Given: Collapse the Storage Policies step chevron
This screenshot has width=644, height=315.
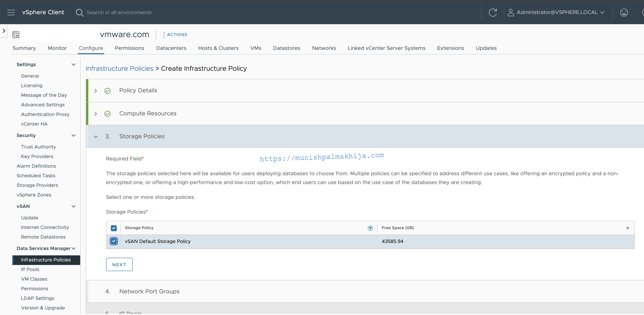Looking at the screenshot, I should 96,137.
